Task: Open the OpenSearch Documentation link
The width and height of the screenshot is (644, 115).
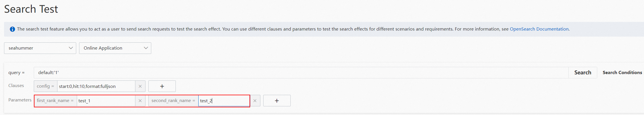Action: click(x=539, y=29)
